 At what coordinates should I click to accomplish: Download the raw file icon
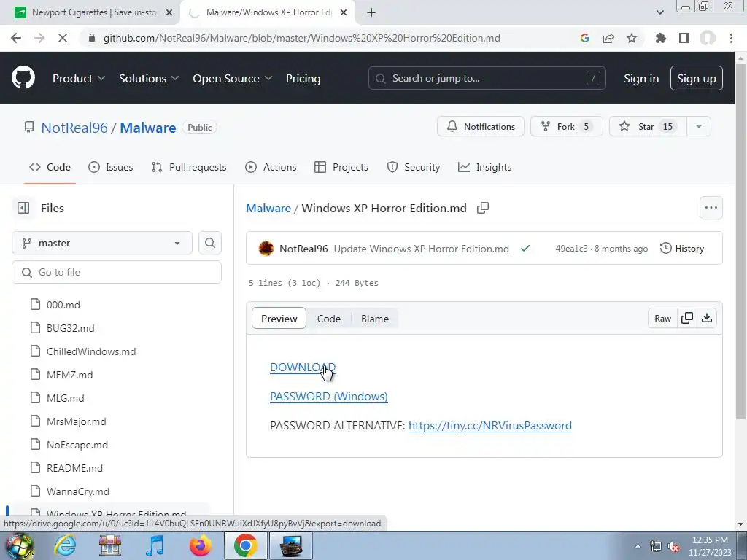(707, 318)
